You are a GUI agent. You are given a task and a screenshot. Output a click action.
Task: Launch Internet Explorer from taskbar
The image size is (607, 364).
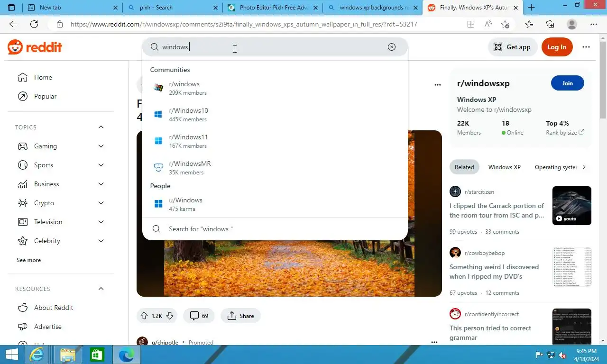pyautogui.click(x=37, y=355)
